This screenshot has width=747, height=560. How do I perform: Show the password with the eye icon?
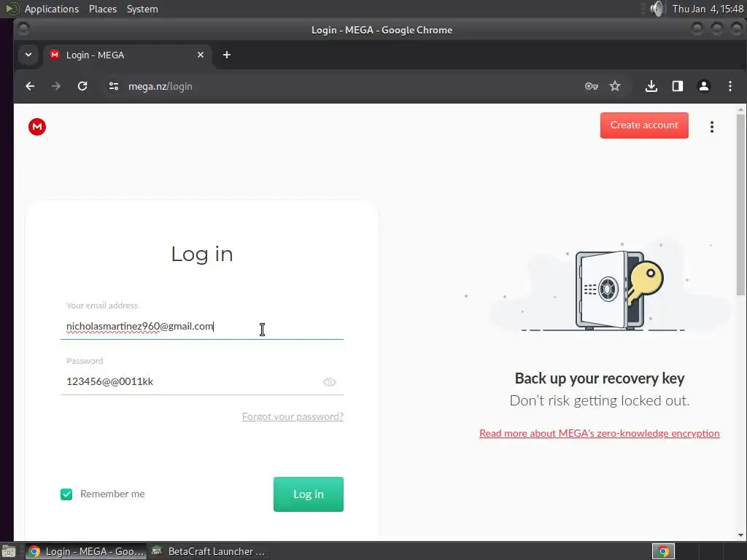pos(329,382)
